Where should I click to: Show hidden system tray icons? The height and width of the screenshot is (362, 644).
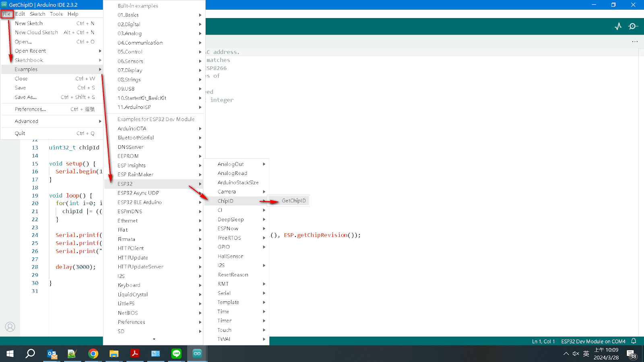(x=566, y=354)
